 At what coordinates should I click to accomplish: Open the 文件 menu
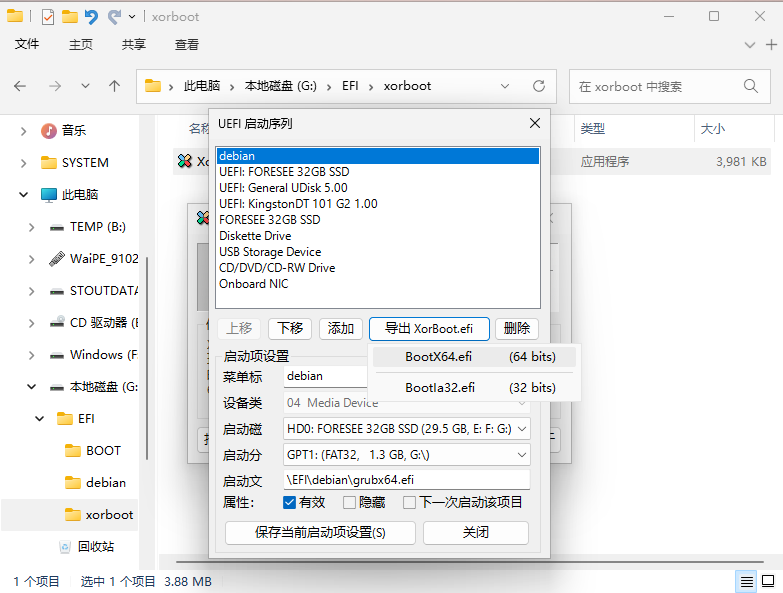(x=27, y=44)
